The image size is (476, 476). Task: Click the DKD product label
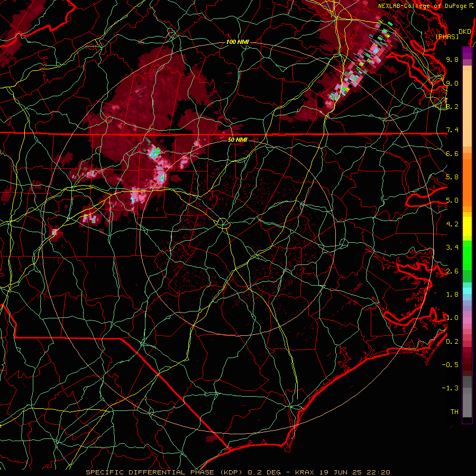(464, 32)
